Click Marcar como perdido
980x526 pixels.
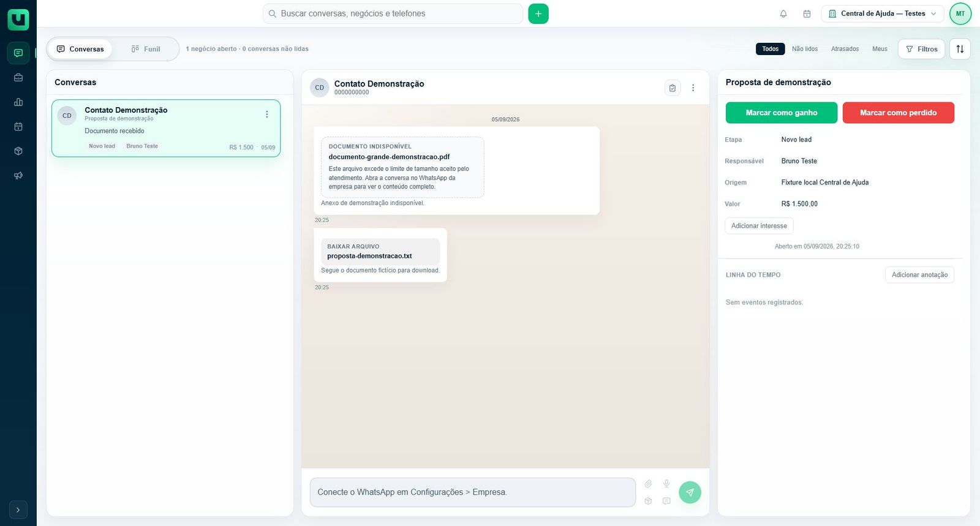pos(899,113)
